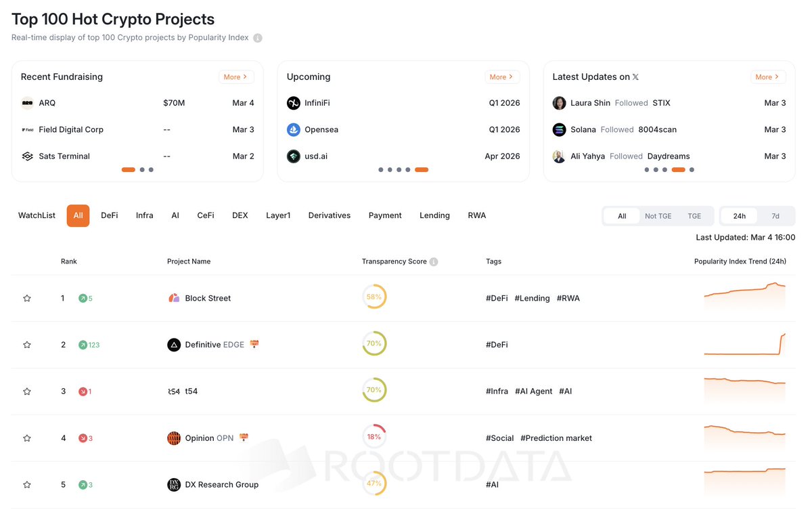Click the Sats Terminal logo icon
The width and height of the screenshot is (812, 514).
click(x=28, y=156)
